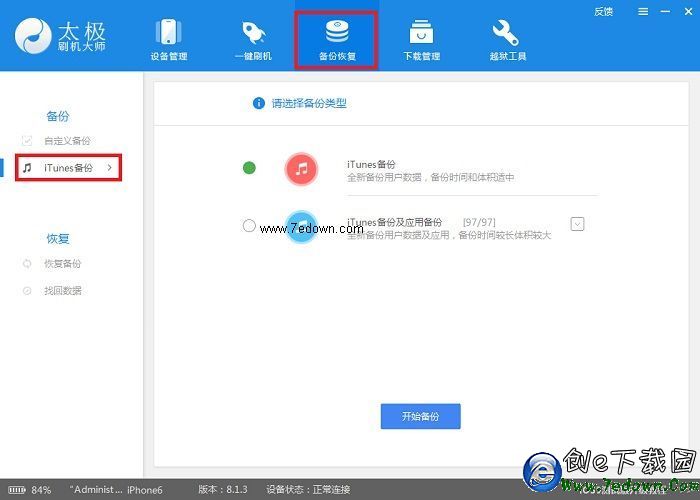Open the 下载管理 download management tab
The image size is (700, 500).
(421, 39)
